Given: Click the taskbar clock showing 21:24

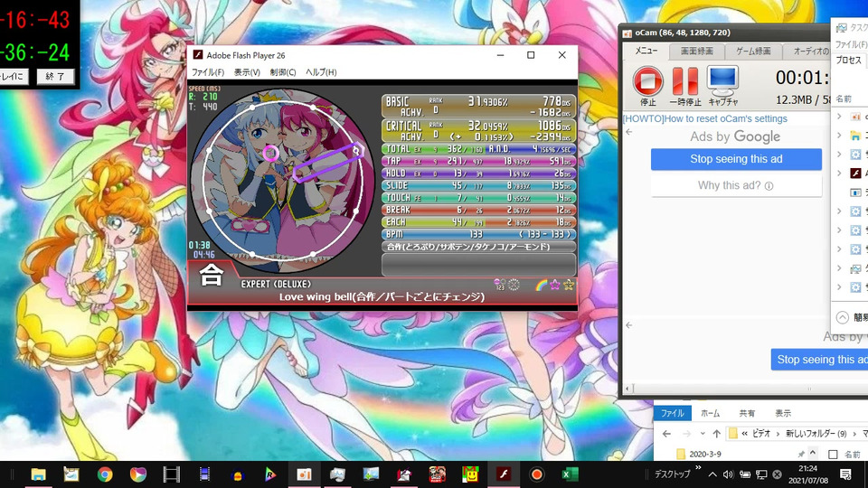Looking at the screenshot, I should click(808, 474).
